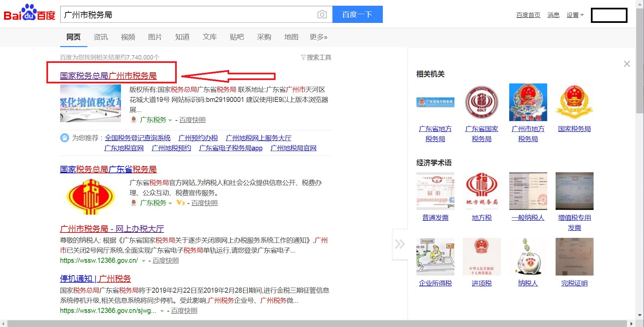Expand dropdown arrow beside first 广东税务
644x327 pixels.
point(170,120)
